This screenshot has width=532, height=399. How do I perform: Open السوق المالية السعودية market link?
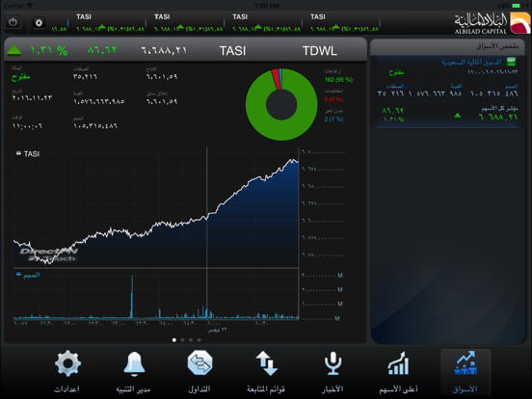click(471, 62)
